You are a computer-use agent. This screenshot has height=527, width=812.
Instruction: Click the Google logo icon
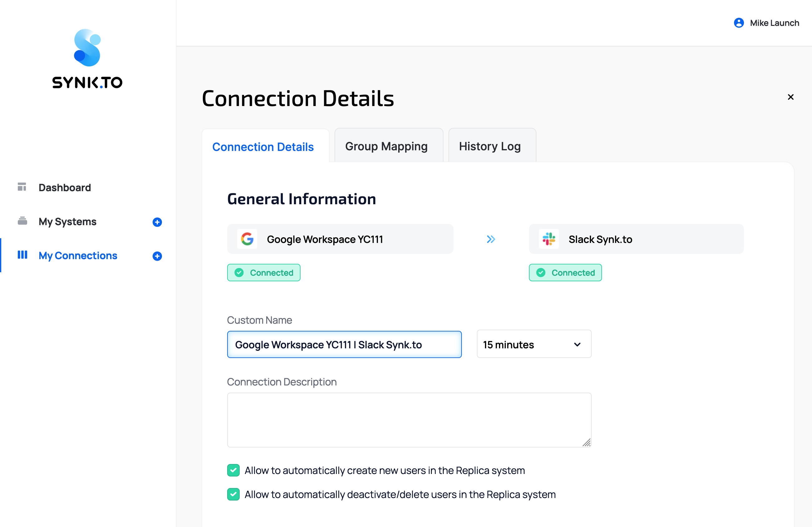(x=247, y=239)
